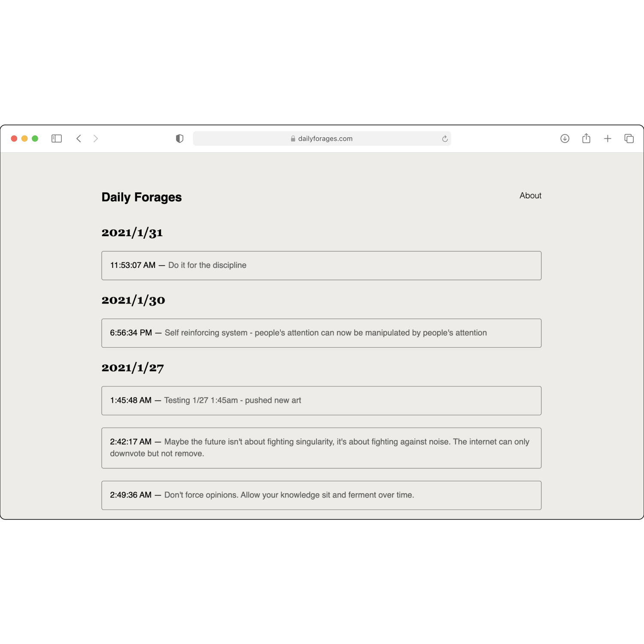Click the 'Maybe the future isn't about' entry
This screenshot has width=644, height=644.
pos(322,448)
